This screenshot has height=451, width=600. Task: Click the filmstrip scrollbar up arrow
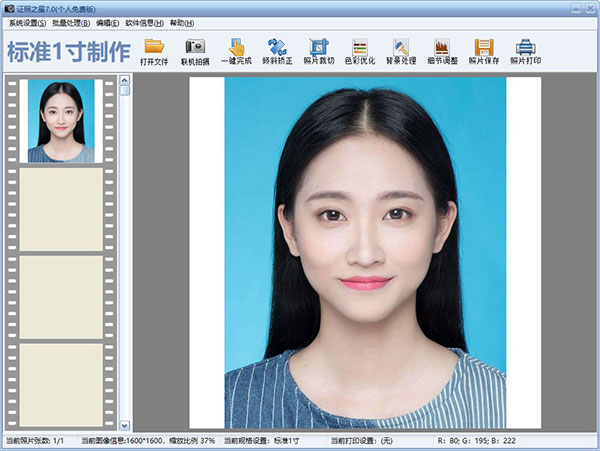tap(125, 80)
